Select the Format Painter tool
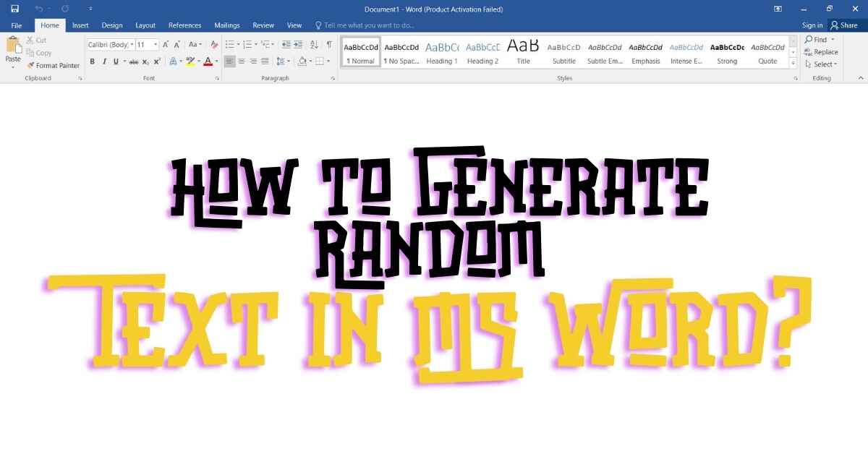The width and height of the screenshot is (868, 454). 53,65
